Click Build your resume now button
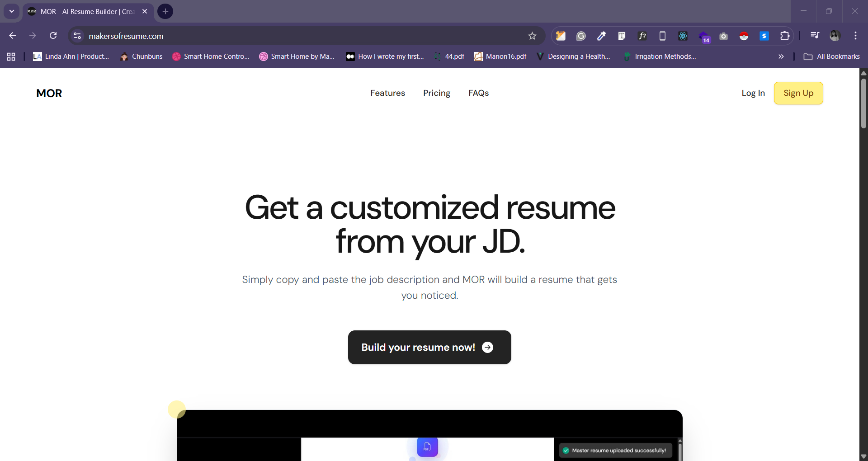 (429, 347)
